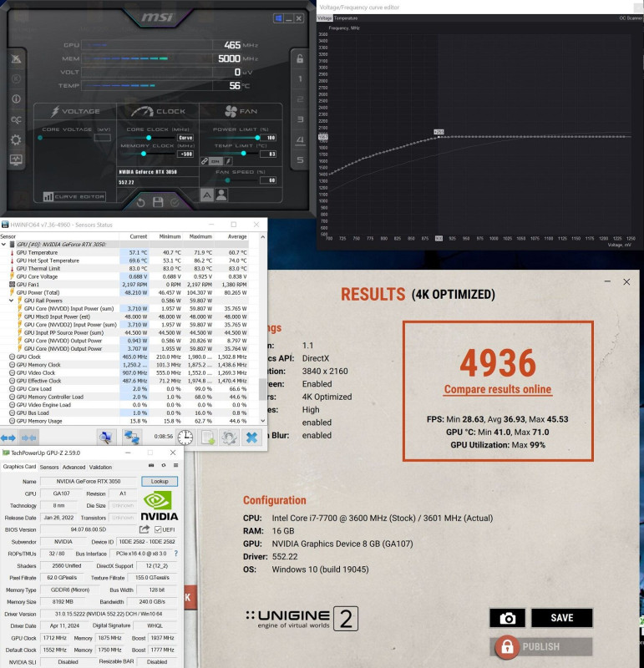Screen dimensions: 644x668
Task: Collapse the GPU Rail Powers subtree
Action: pos(12,301)
